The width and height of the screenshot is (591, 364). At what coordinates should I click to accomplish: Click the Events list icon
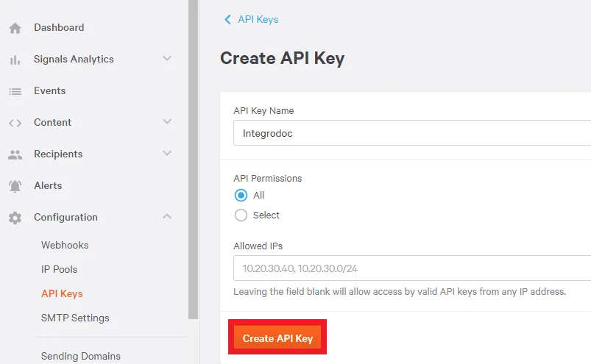tap(15, 91)
